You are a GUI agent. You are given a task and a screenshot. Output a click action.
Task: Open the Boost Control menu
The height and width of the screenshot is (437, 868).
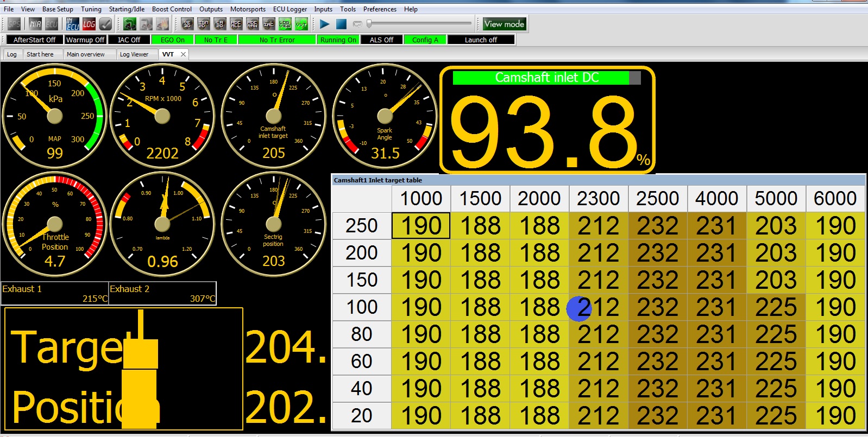[x=172, y=9]
